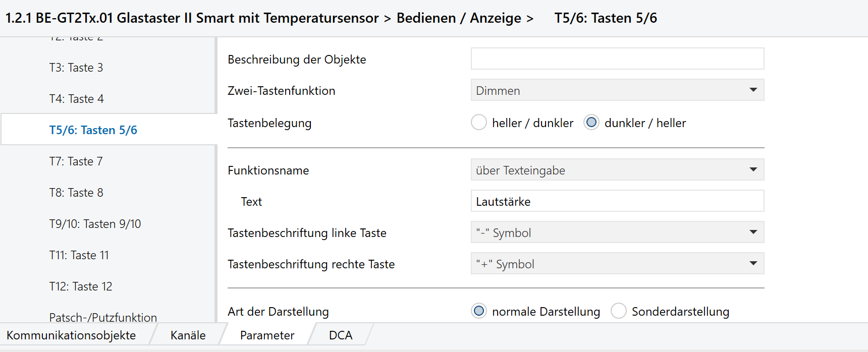The image size is (868, 352).
Task: Select the Parameter tab
Action: tap(267, 335)
